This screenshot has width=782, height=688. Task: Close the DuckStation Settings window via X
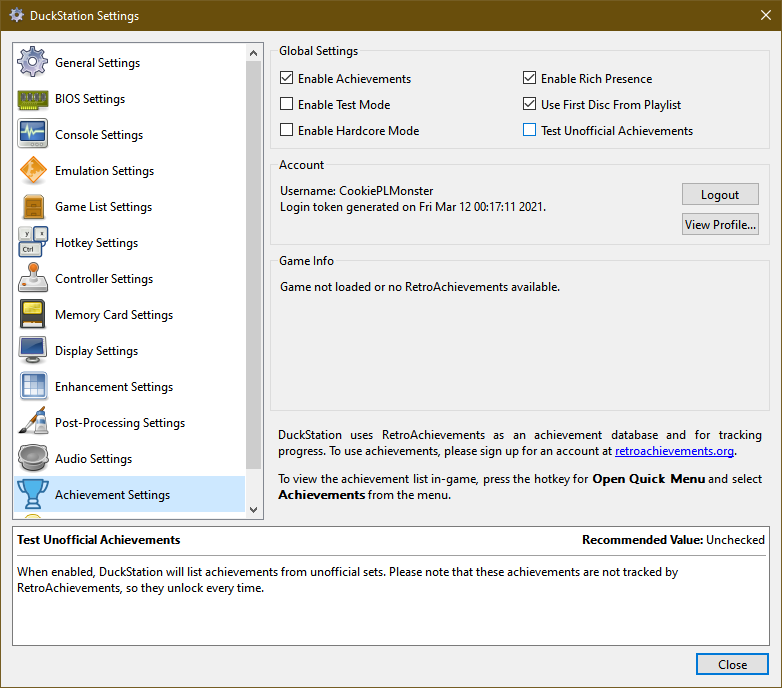tap(766, 15)
